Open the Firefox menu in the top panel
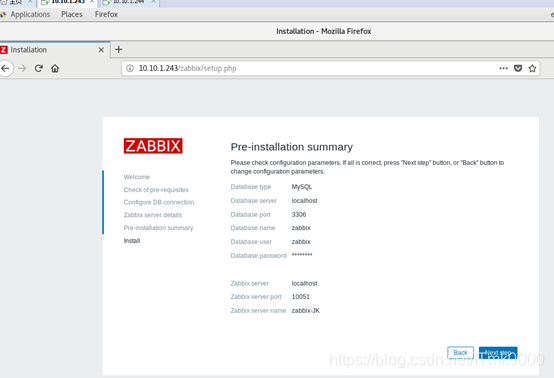 click(106, 14)
